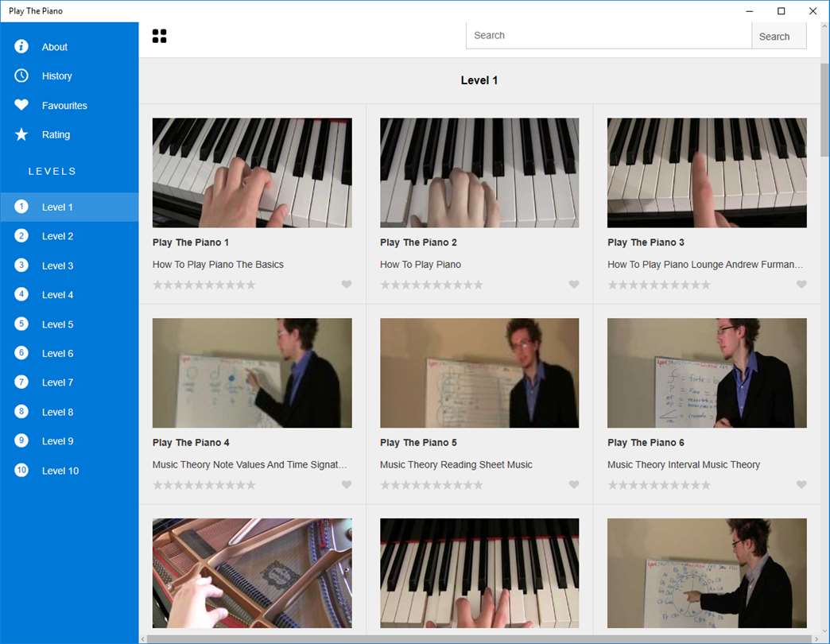Favourite Play The Piano 4 with heart

click(x=346, y=484)
